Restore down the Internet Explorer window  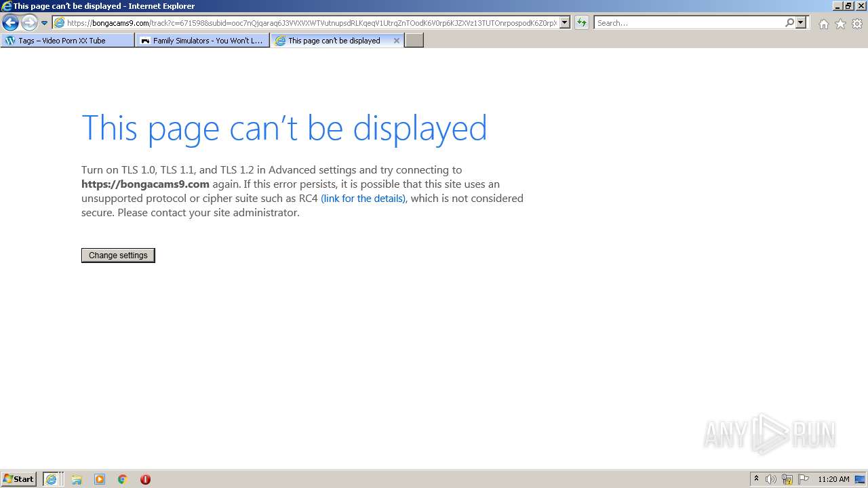848,5
